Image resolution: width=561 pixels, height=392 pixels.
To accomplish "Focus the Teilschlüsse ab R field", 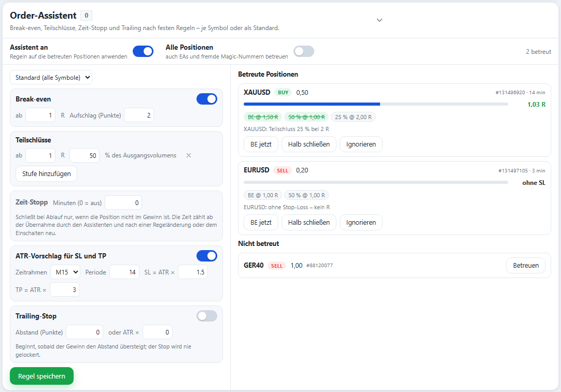I will [40, 155].
